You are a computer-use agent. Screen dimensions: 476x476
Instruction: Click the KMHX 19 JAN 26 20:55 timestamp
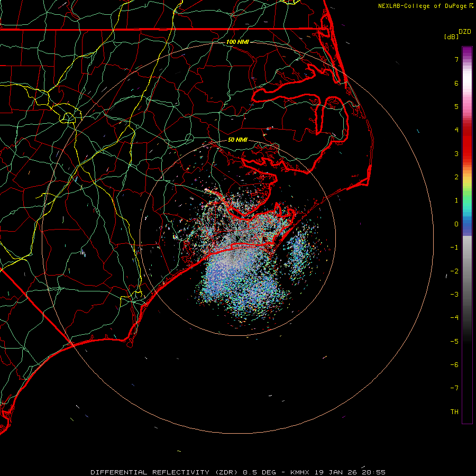(338, 472)
